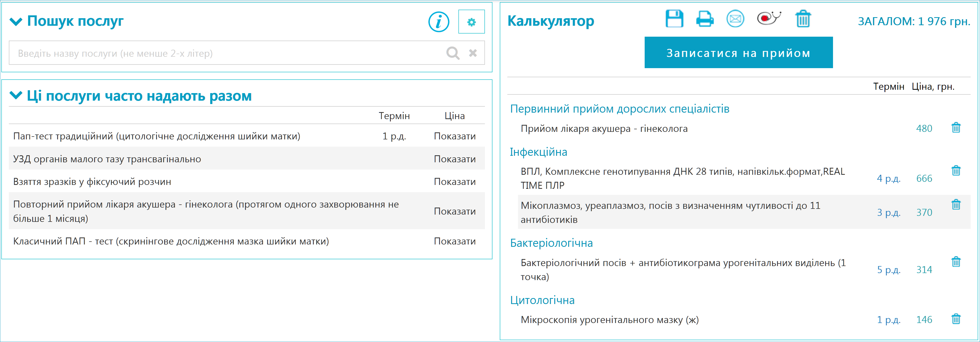980x342 pixels.
Task: Save the calculator with floppy disk icon
Action: pyautogui.click(x=674, y=19)
